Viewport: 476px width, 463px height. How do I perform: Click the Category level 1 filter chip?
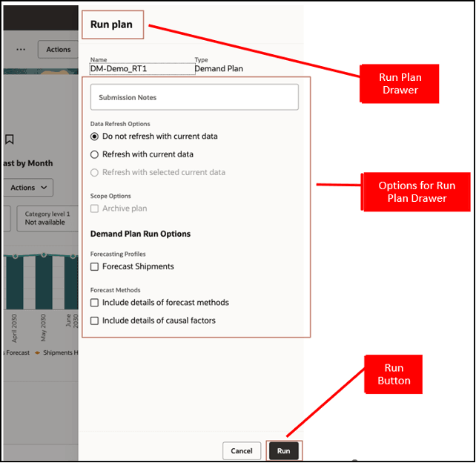[x=47, y=218]
